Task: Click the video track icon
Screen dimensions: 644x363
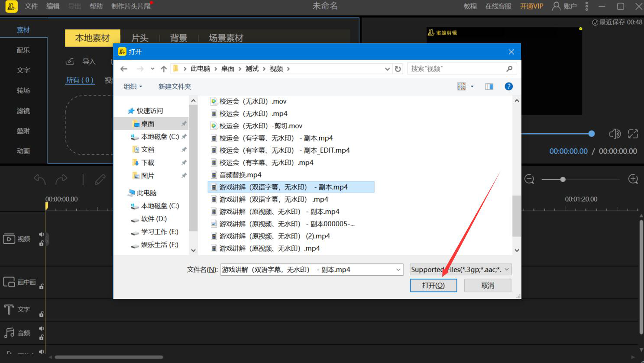Action: coord(9,239)
